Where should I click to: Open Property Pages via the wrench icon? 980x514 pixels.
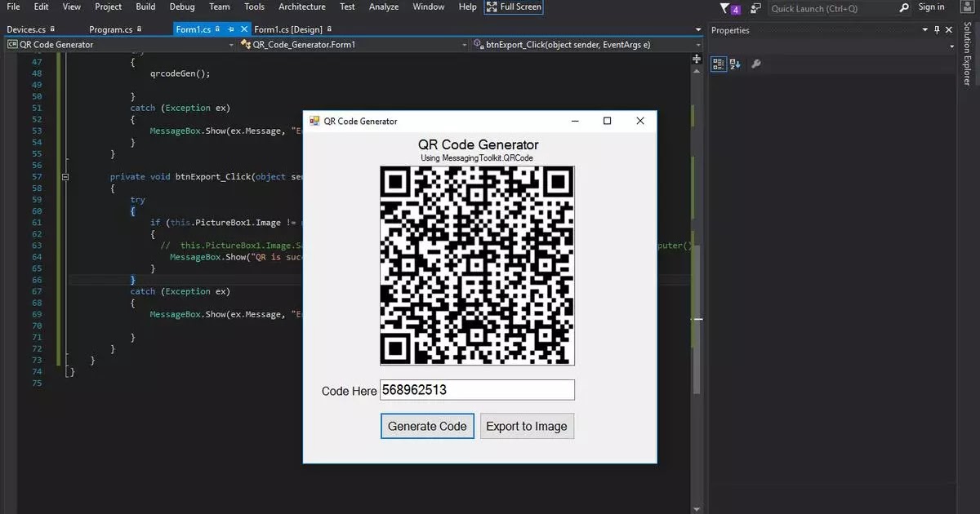(x=755, y=63)
